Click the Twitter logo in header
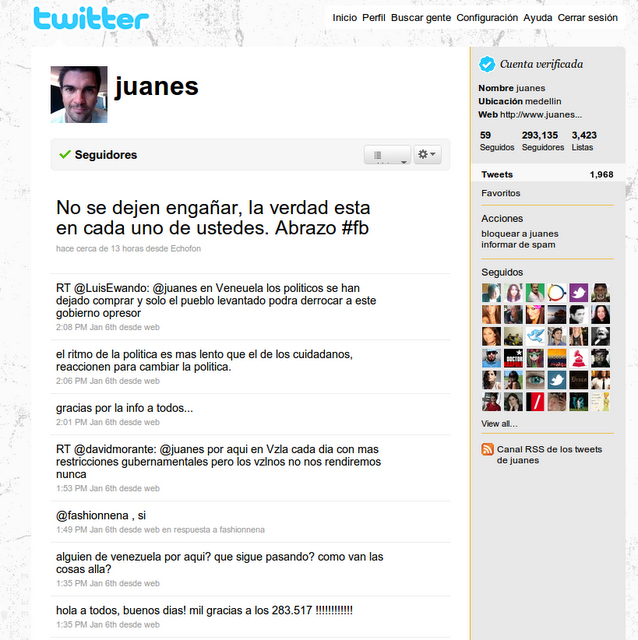Viewport: 638px width, 640px height. [90, 18]
